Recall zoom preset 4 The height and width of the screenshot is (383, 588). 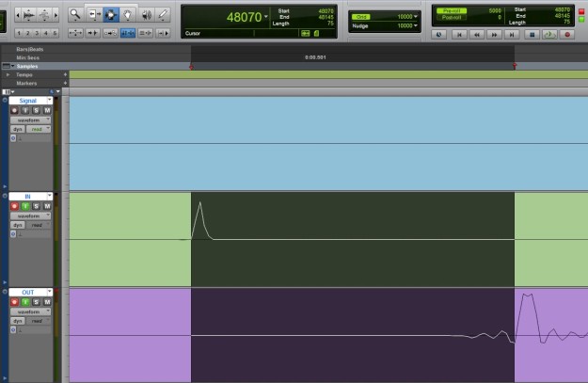(46, 33)
